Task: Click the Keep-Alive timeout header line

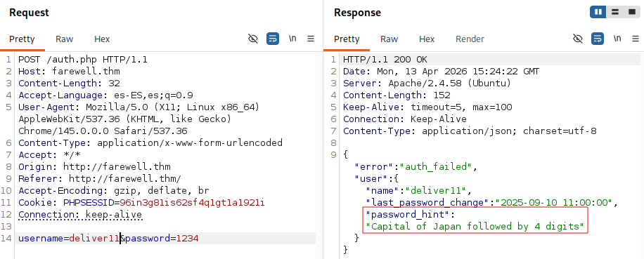Action: pyautogui.click(x=427, y=107)
